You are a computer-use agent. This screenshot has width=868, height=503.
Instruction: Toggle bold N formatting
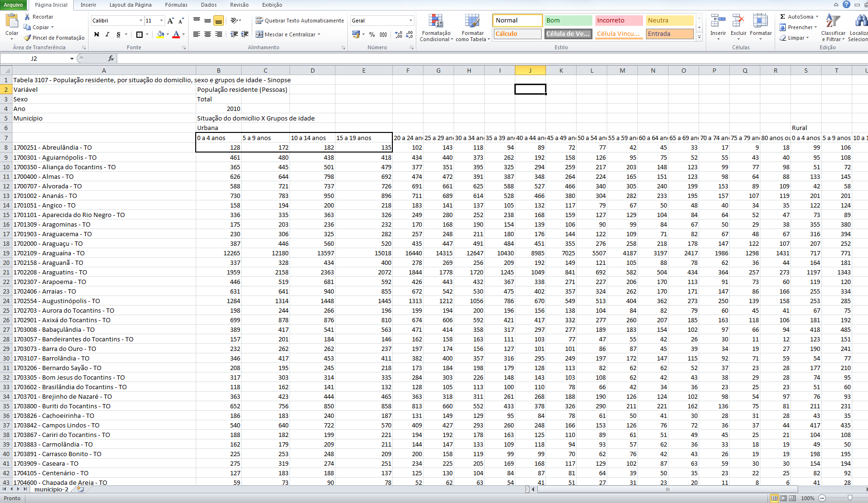click(x=97, y=34)
